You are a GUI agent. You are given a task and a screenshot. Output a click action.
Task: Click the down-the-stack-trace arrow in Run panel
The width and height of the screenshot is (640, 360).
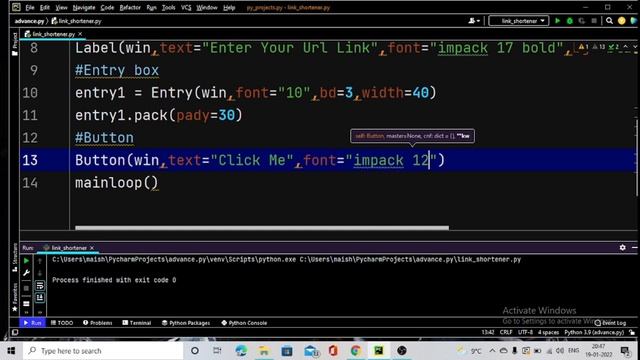[40, 273]
